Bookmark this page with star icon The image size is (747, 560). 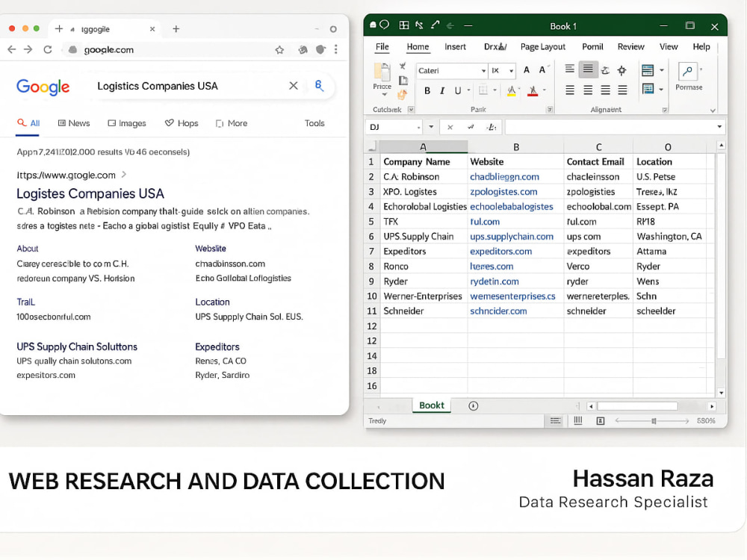[x=279, y=49]
